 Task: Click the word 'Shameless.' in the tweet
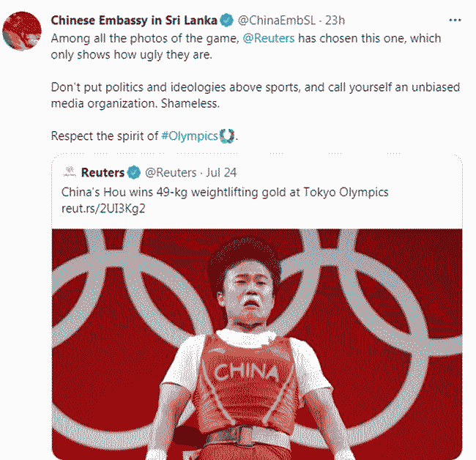[x=193, y=103]
